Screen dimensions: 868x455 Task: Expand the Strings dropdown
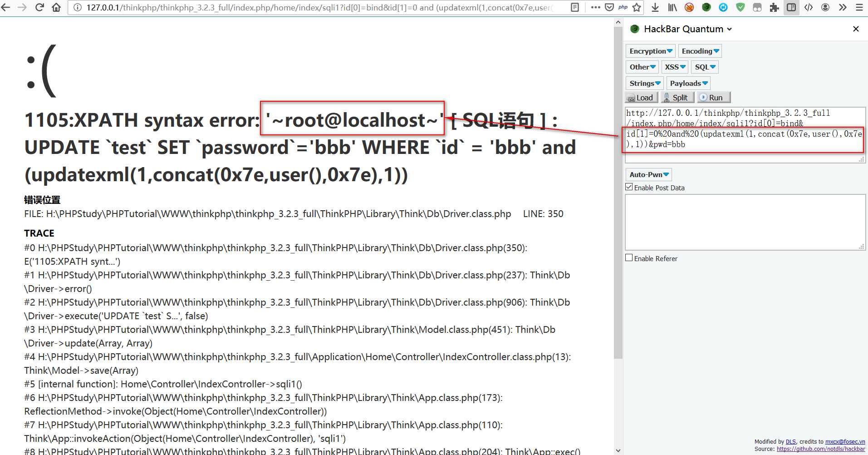coord(645,83)
